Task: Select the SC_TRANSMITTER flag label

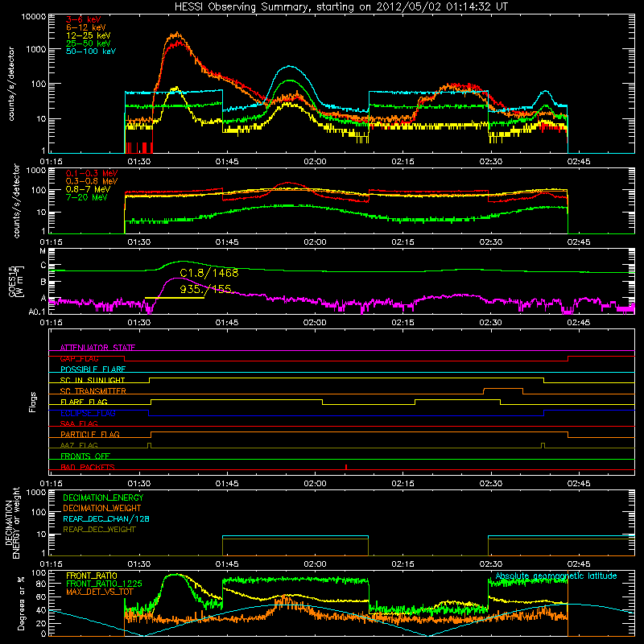Action: 93,391
